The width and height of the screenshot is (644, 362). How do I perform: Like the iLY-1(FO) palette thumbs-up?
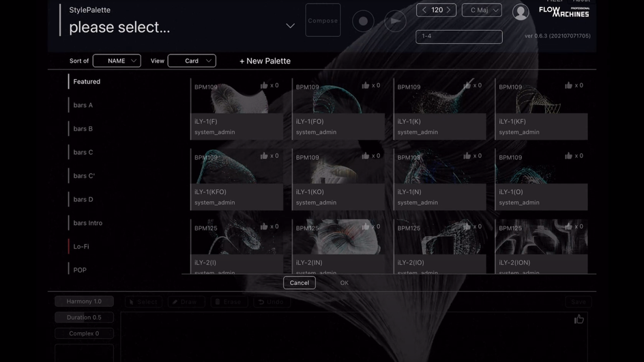pos(365,85)
